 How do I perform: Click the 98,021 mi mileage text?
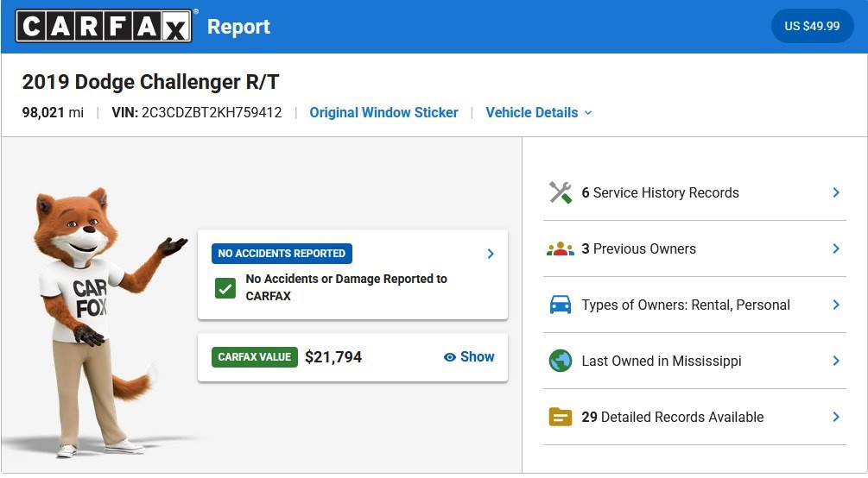[x=54, y=112]
